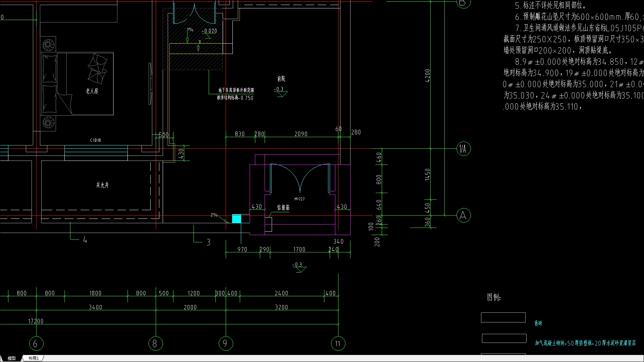Select the dimension 1200
Image resolution: width=644 pixels, height=362 pixels.
(194, 293)
